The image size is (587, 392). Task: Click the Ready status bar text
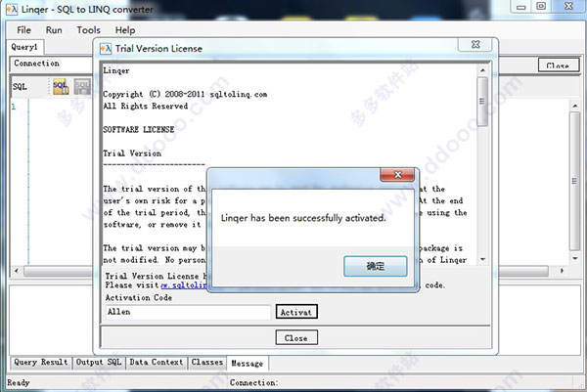[x=18, y=382]
